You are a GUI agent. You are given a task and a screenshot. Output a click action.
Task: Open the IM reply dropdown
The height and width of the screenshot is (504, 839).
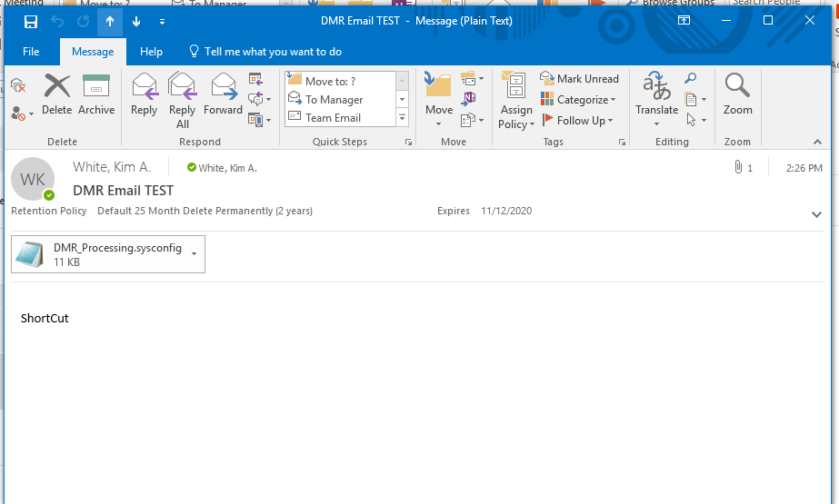259,99
